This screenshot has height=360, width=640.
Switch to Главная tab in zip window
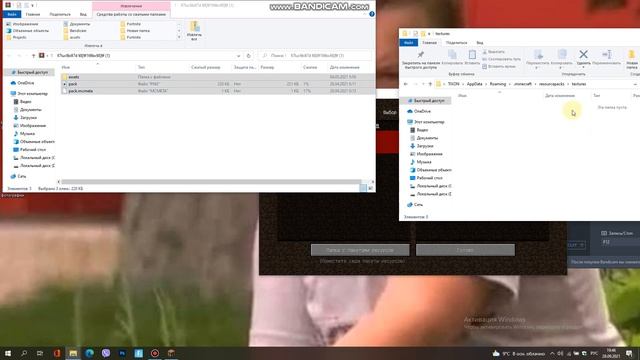point(33,14)
